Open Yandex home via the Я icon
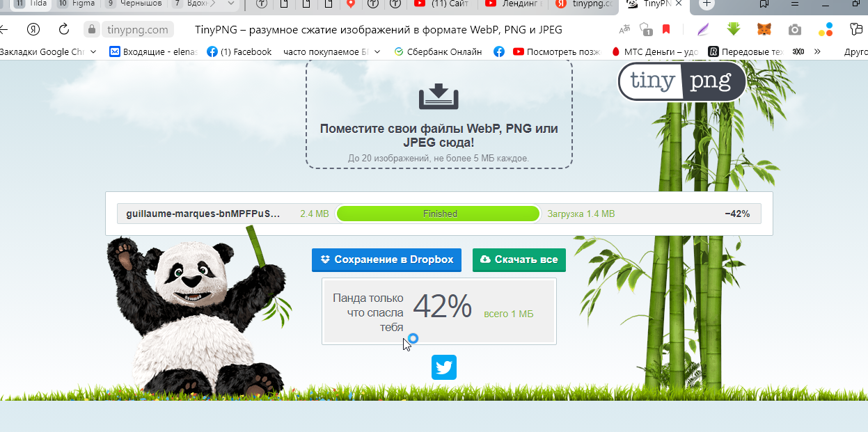Viewport: 868px width, 432px height. [33, 29]
